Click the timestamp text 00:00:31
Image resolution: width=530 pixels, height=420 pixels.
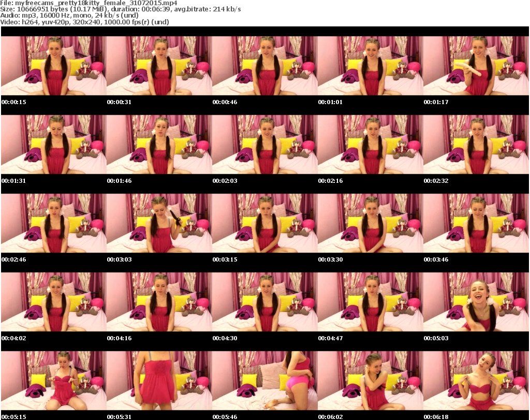click(x=120, y=102)
